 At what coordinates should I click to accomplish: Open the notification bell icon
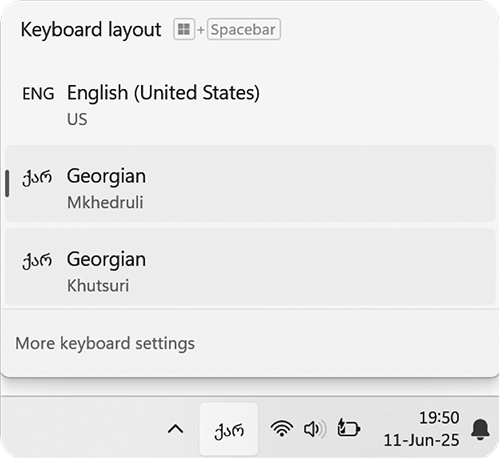pyautogui.click(x=480, y=429)
